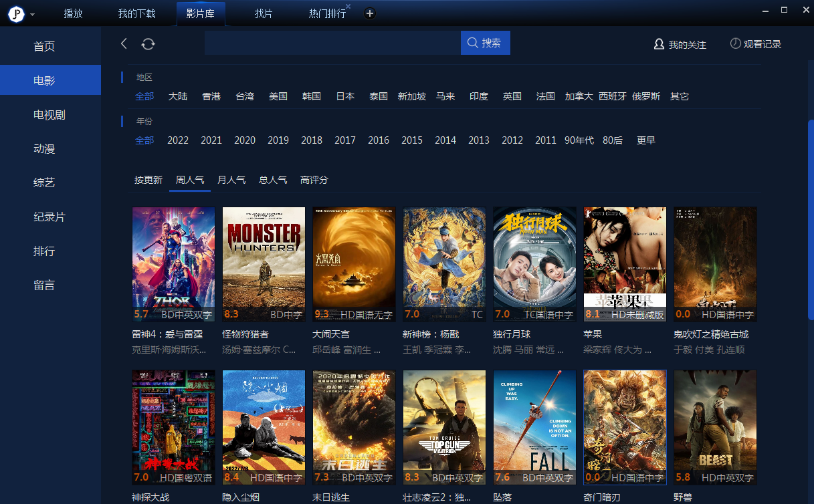Sort by 月人气
814x504 pixels.
click(231, 180)
